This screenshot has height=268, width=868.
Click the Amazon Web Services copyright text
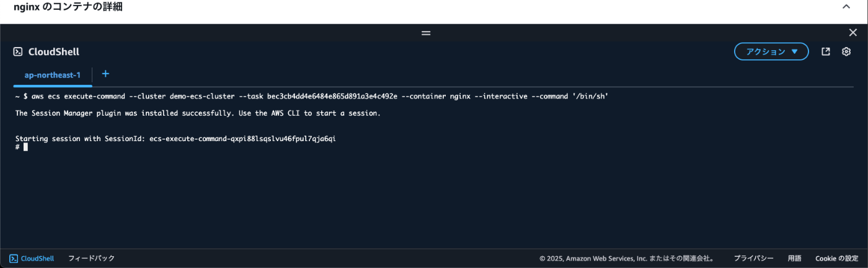(x=627, y=259)
